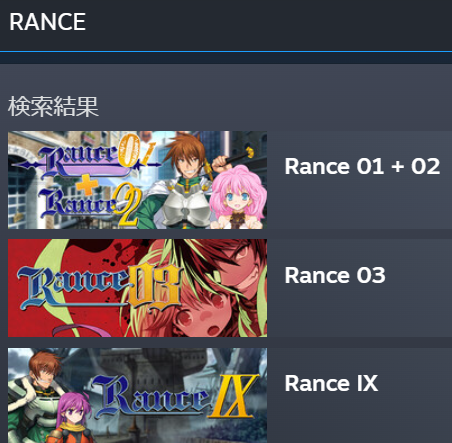Select the "Rance 03" result title
The width and height of the screenshot is (452, 443).
[335, 275]
